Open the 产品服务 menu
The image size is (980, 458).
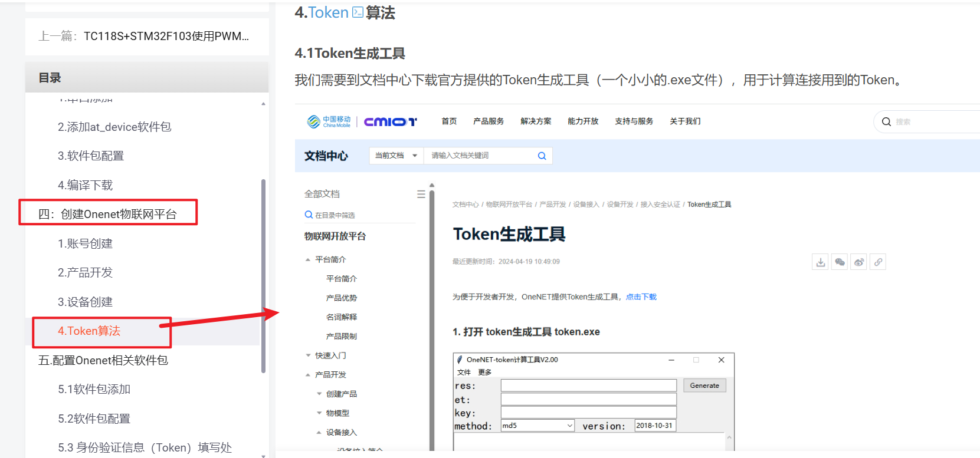pos(489,121)
